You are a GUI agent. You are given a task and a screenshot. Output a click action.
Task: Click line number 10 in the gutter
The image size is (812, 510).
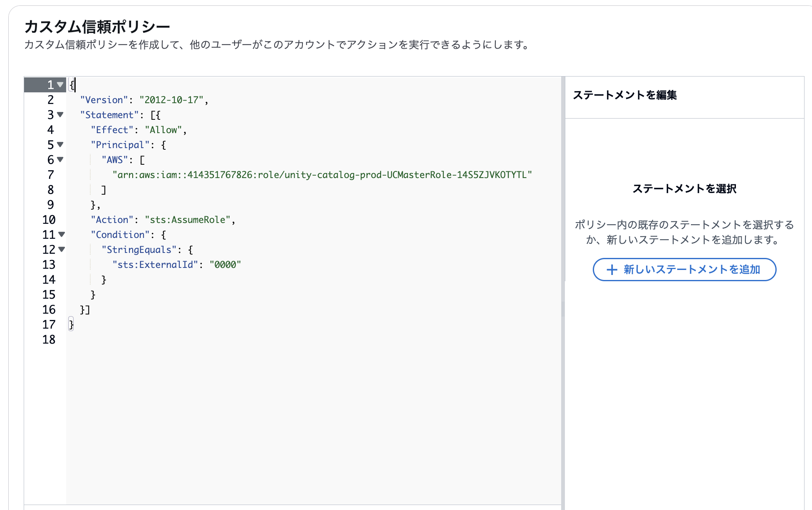click(49, 220)
